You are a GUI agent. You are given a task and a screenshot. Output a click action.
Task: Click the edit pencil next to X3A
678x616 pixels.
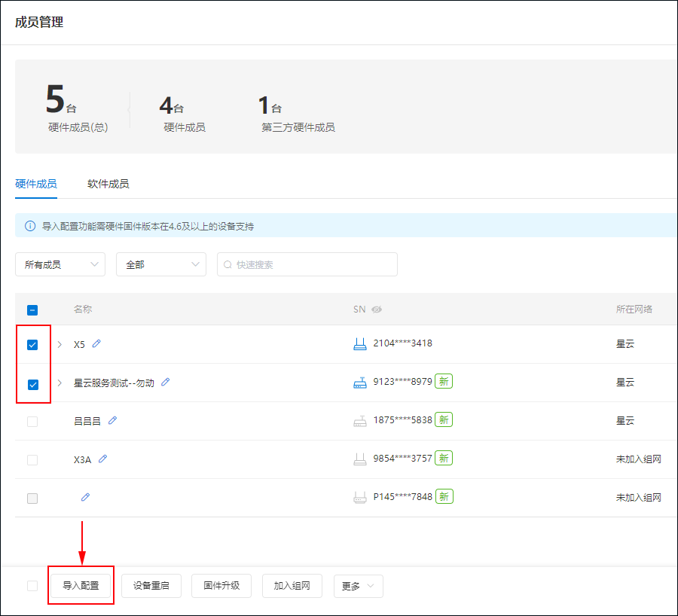103,459
